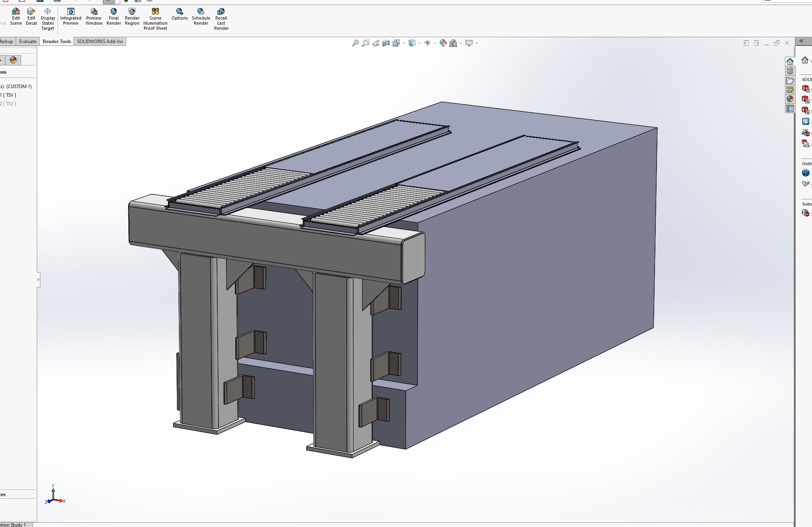Toggle Integrated Preview
Image resolution: width=812 pixels, height=527 pixels.
tap(71, 17)
